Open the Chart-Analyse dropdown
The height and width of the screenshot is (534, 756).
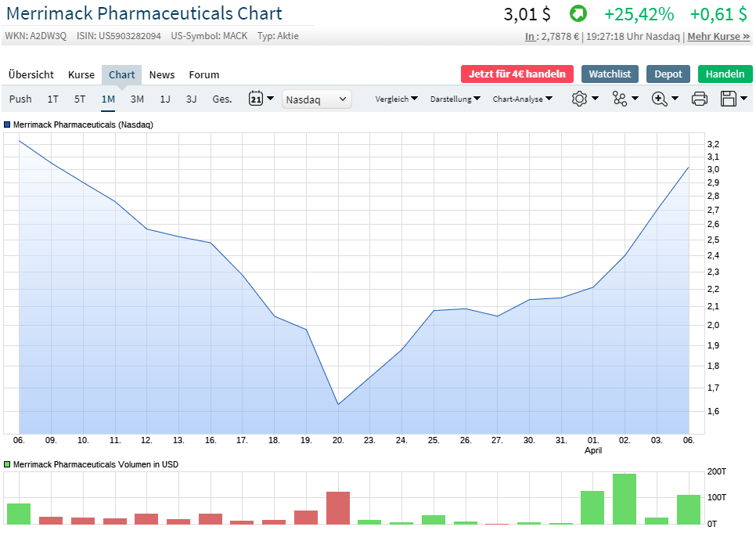click(x=522, y=99)
